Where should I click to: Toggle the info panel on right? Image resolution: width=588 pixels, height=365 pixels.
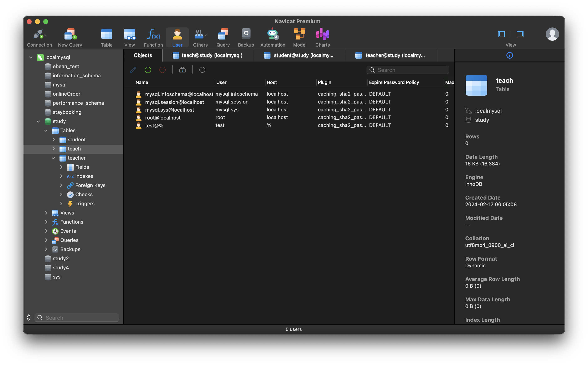coord(520,34)
